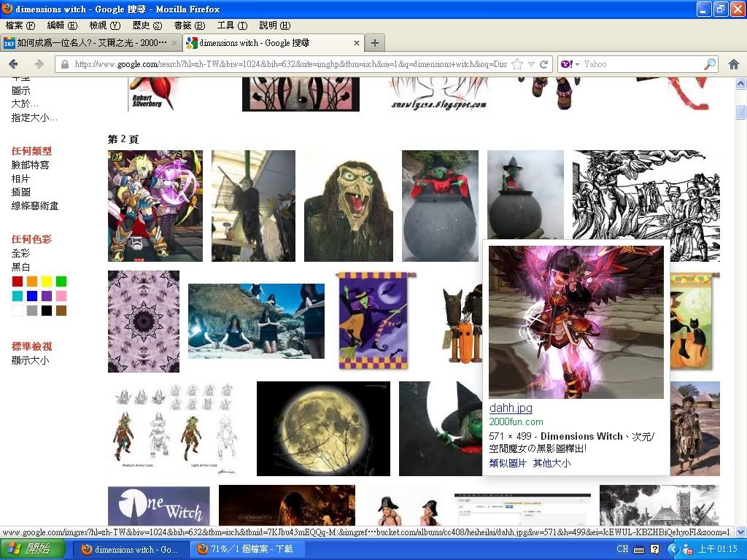The width and height of the screenshot is (747, 560).
Task: Select the red color filter swatch
Action: point(18,281)
